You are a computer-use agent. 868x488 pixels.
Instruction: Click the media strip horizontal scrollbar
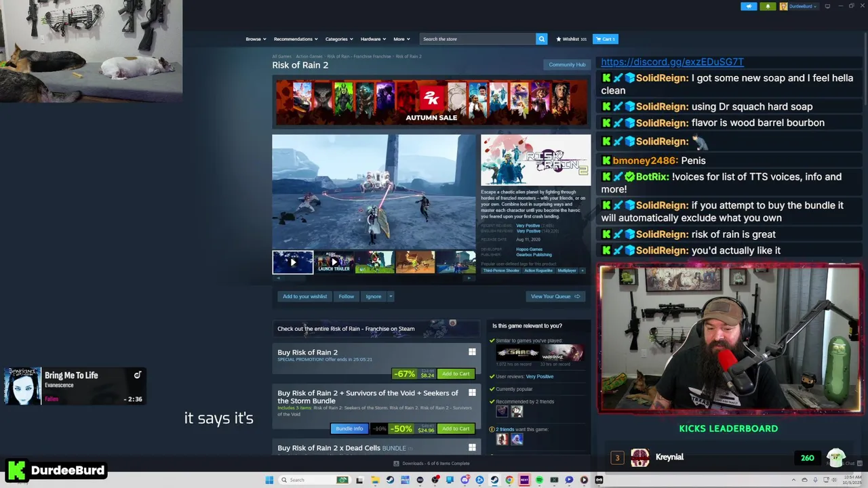point(374,277)
